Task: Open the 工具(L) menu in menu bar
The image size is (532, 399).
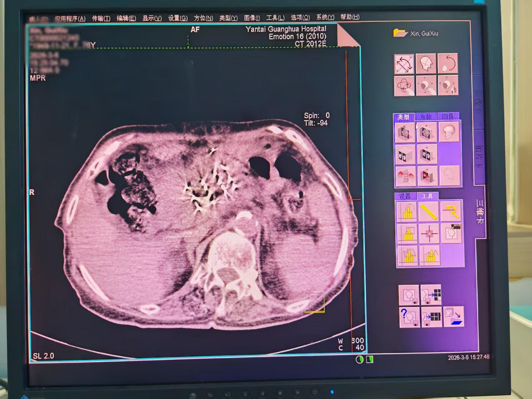Action: click(275, 18)
